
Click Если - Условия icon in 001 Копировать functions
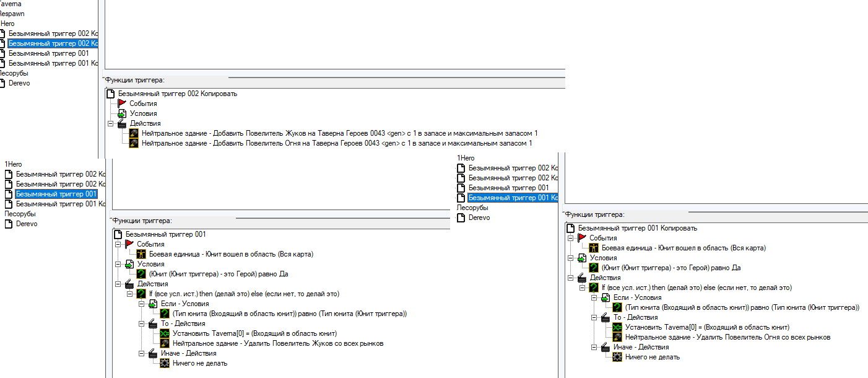click(x=605, y=297)
